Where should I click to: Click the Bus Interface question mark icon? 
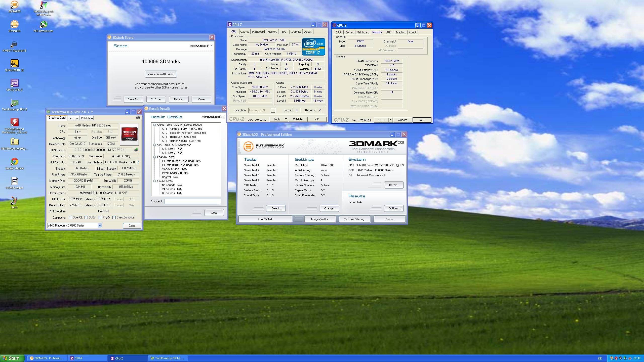(138, 162)
